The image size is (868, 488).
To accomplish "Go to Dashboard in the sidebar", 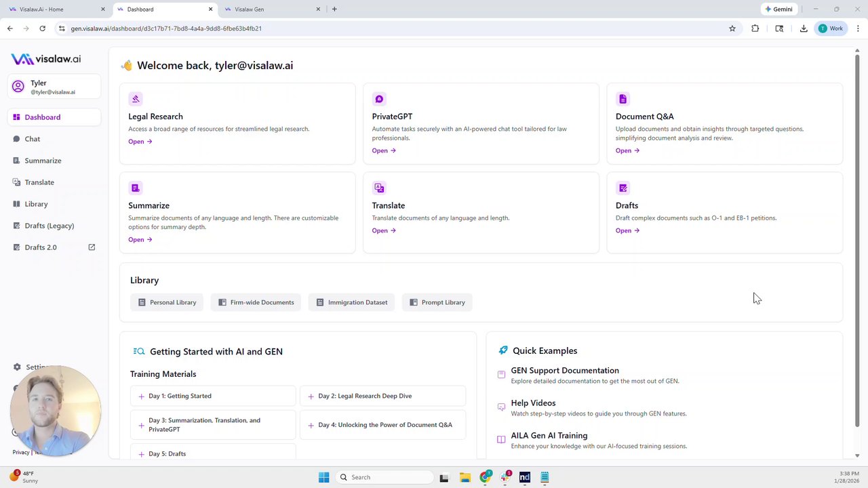I will 54,117.
